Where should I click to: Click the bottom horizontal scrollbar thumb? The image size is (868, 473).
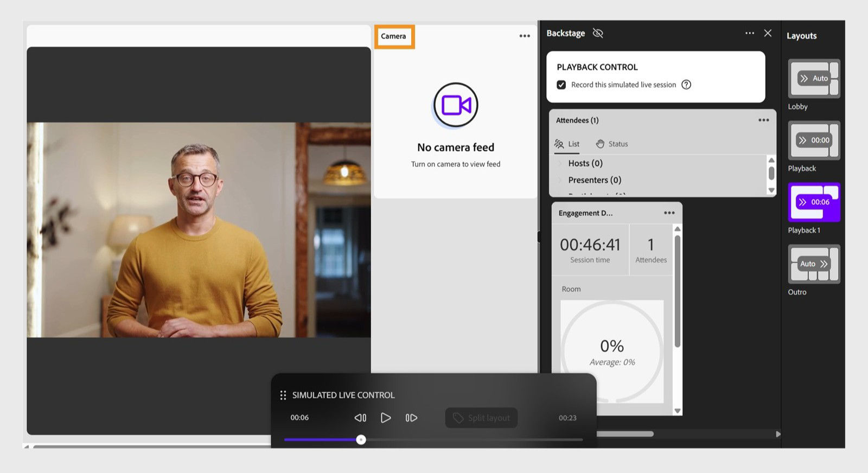pos(625,434)
